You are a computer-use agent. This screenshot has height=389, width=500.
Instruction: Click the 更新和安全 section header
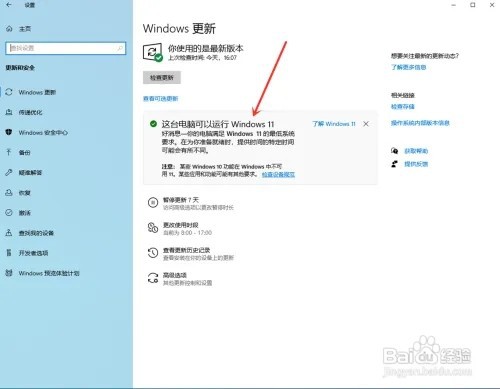point(20,68)
